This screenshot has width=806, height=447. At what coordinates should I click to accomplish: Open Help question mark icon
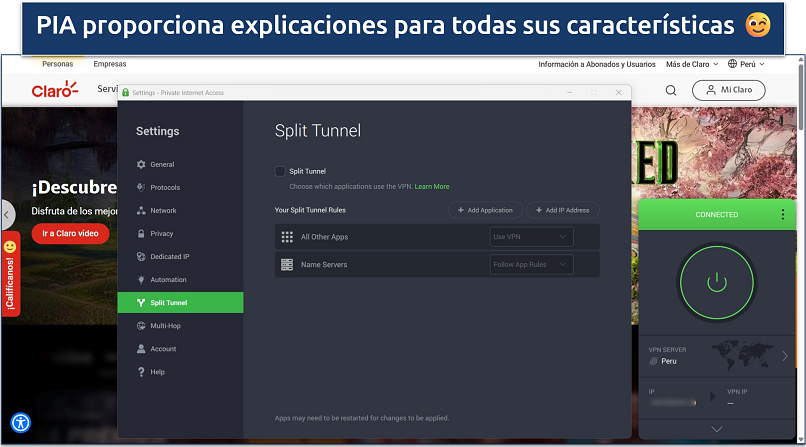pyautogui.click(x=141, y=372)
